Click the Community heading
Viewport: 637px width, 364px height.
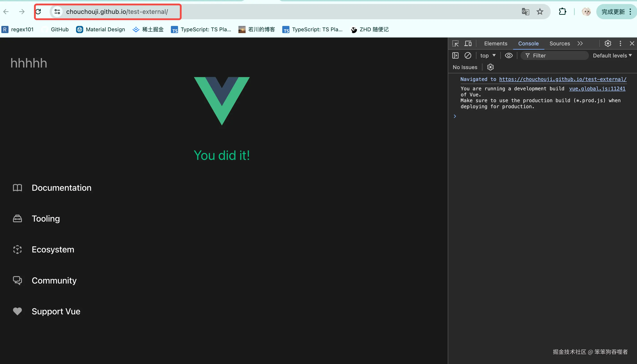(54, 281)
